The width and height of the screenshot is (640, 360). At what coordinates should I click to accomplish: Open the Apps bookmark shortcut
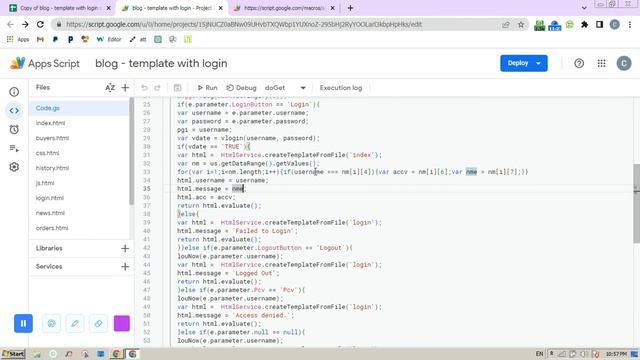[18, 40]
